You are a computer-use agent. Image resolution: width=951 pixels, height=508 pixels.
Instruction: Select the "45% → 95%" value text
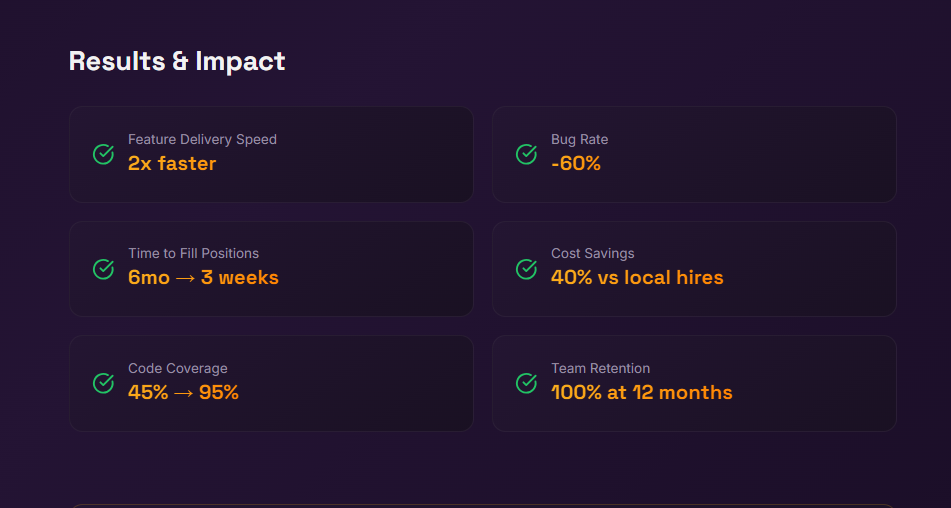pos(183,393)
